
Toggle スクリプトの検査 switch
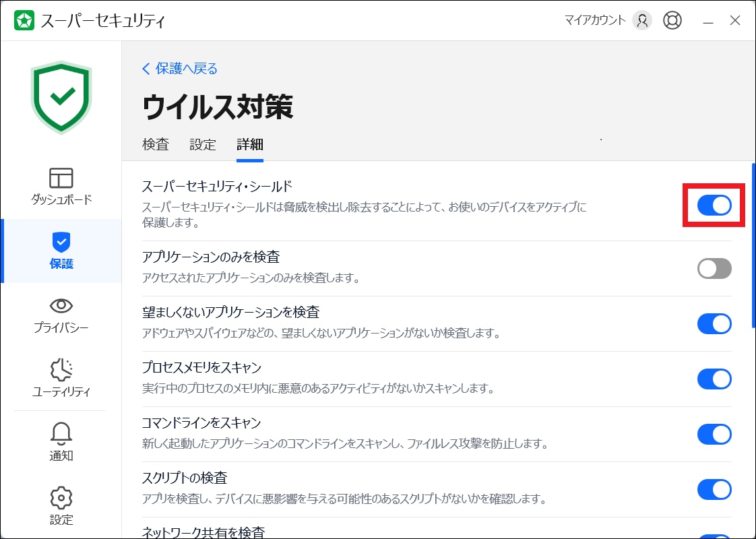[714, 489]
